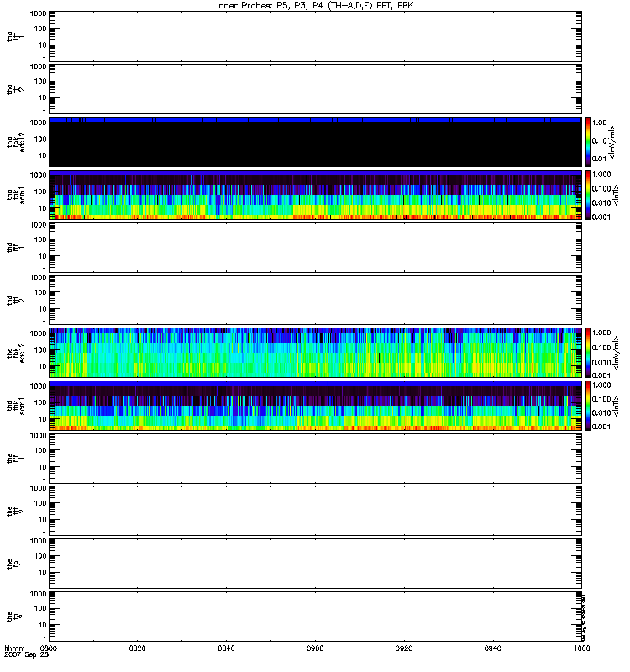The height and width of the screenshot is (672, 630).
Task: Click the empty the ffp 1 plot panel
Action: [x=315, y=563]
